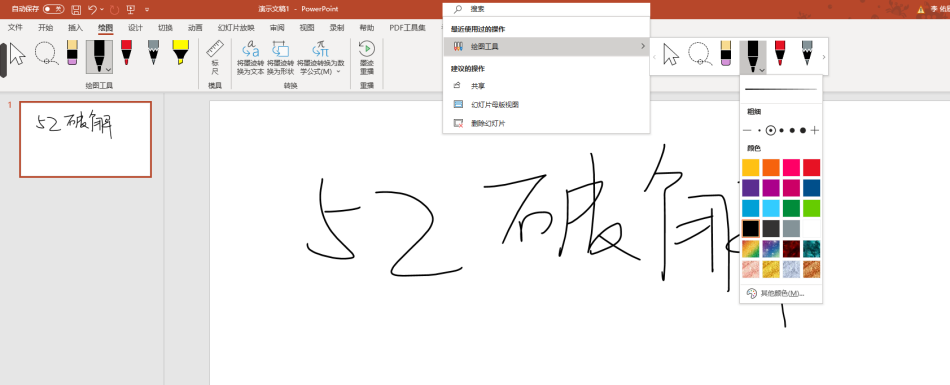Image resolution: width=950 pixels, height=385 pixels.
Task: Select the third pen thickness dot
Action: click(782, 130)
